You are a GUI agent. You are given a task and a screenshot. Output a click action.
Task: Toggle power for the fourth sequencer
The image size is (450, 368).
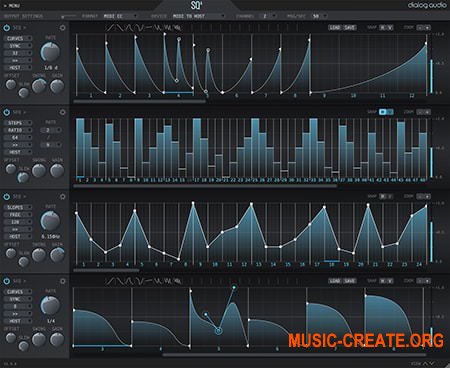(x=7, y=281)
